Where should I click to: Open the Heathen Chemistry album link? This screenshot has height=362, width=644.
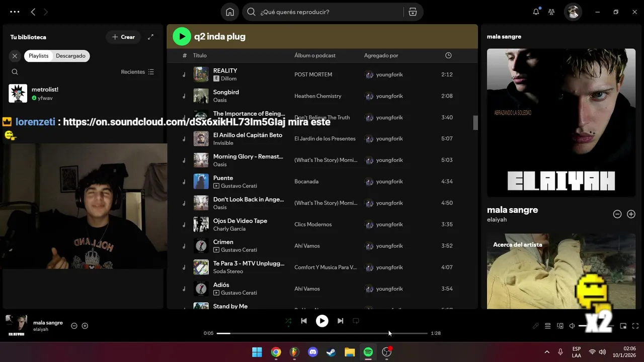point(317,96)
